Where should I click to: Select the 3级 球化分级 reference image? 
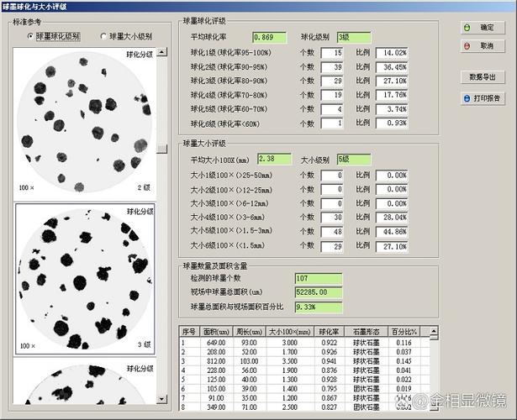[85, 280]
